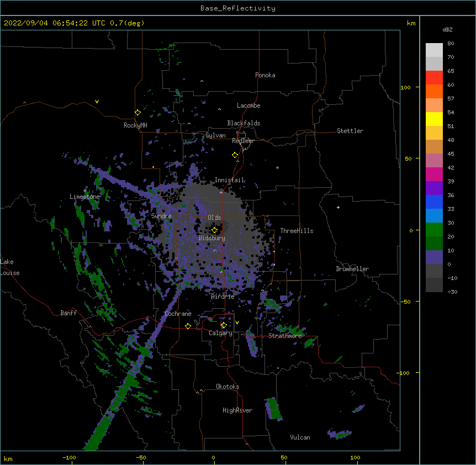
Task: Select the orange 57-60 dBZ legend color
Action: [434, 91]
